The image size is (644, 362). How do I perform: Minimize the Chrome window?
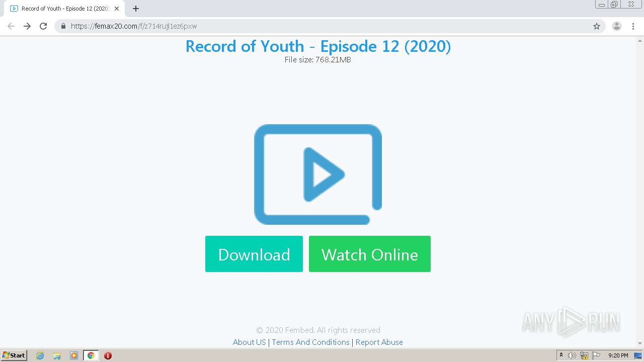coord(602,5)
